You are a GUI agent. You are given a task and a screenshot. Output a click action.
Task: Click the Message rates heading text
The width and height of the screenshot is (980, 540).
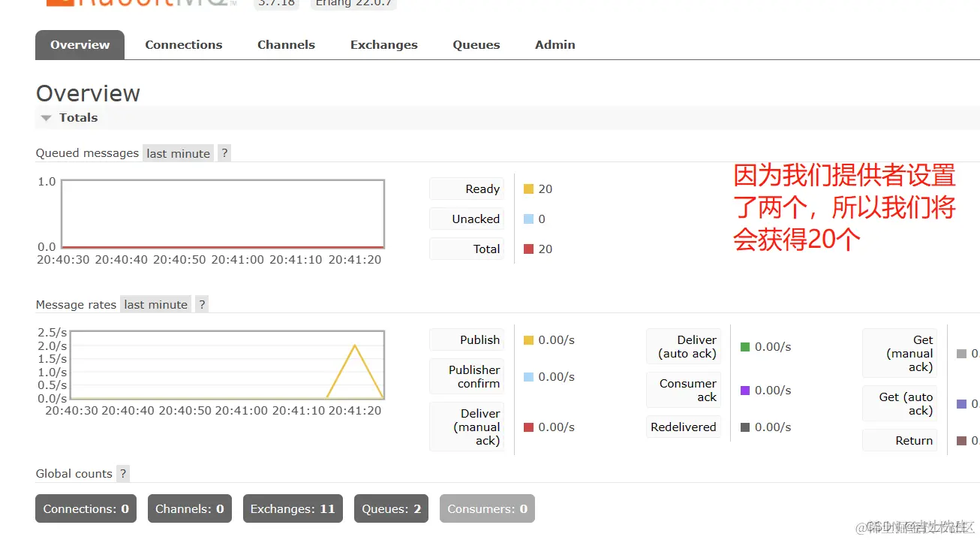click(76, 304)
